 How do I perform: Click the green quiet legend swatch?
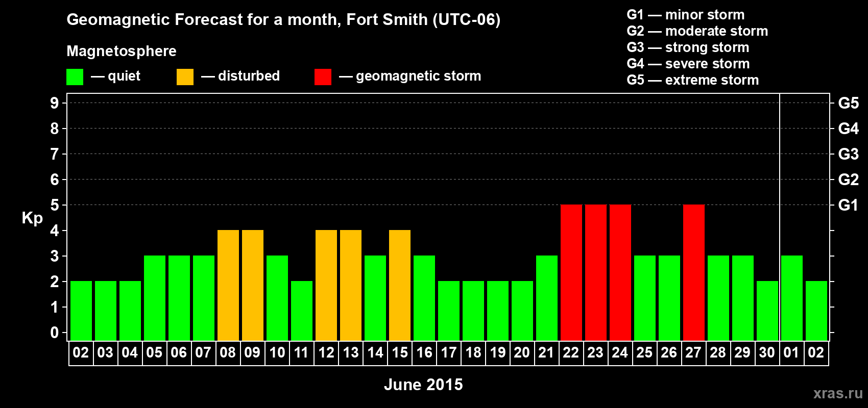coord(75,77)
